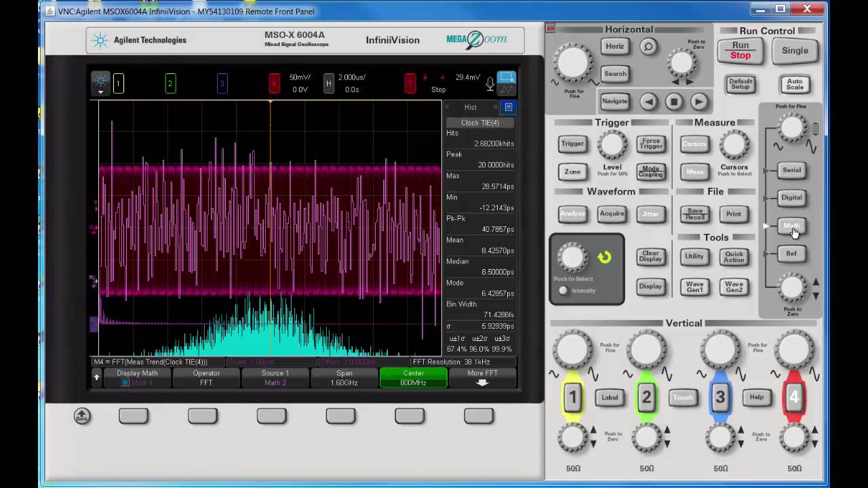Select the red channel 4 indicator on display
The width and height of the screenshot is (868, 488).
[x=274, y=84]
